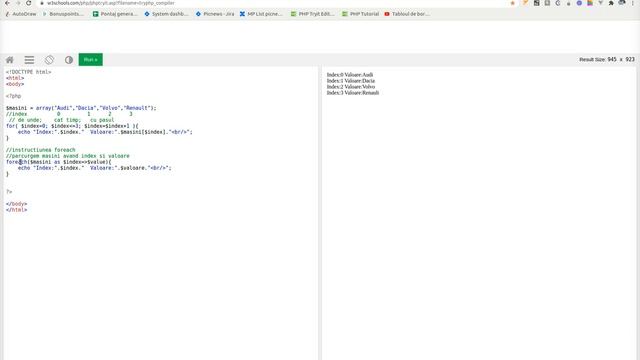This screenshot has height=360, width=640.
Task: Click the Index:0 Valoare:Audi output
Action: (350, 75)
